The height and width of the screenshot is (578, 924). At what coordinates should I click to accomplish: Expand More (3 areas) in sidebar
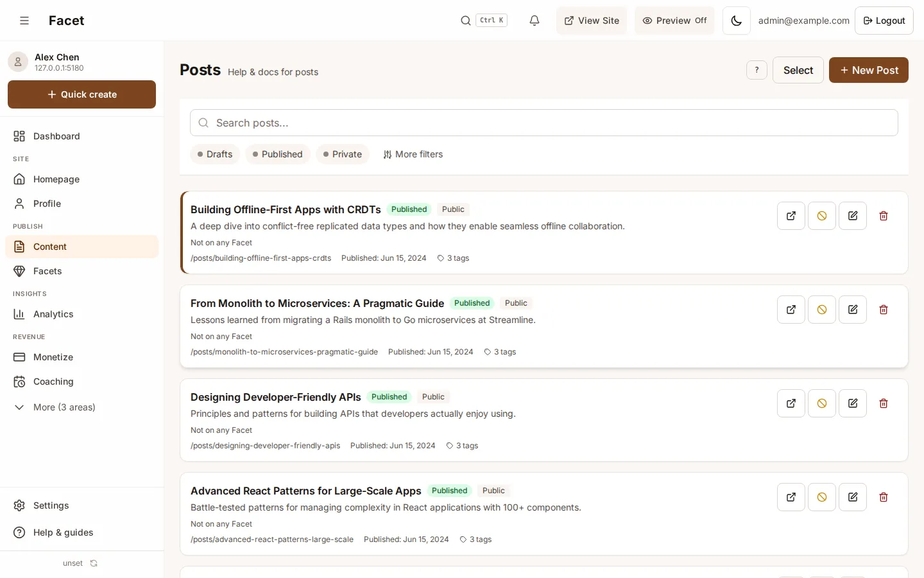81,407
